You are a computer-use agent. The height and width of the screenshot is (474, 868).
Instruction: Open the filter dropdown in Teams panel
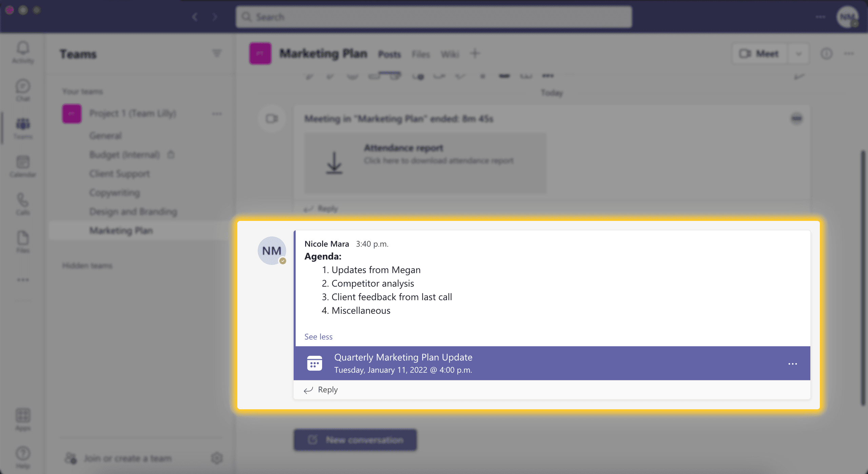[x=216, y=54]
